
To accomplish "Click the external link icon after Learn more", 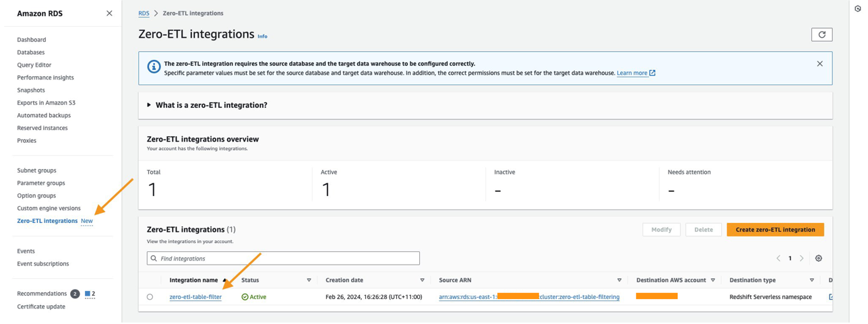I will (652, 73).
